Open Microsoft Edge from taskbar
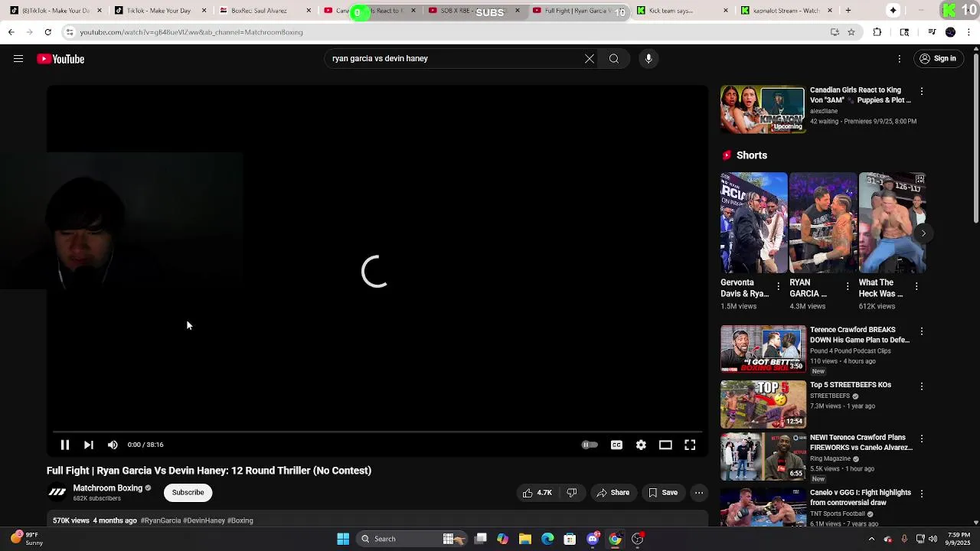The image size is (980, 551). point(547,539)
